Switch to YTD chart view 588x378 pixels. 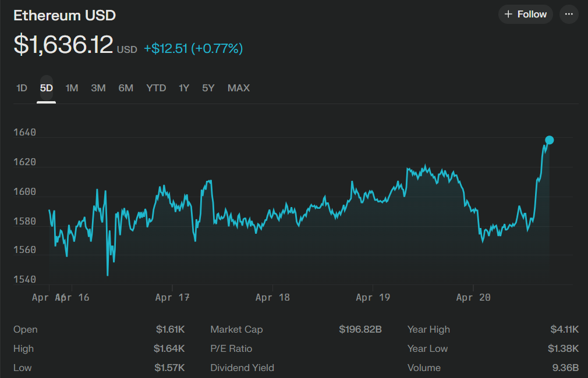pyautogui.click(x=156, y=88)
